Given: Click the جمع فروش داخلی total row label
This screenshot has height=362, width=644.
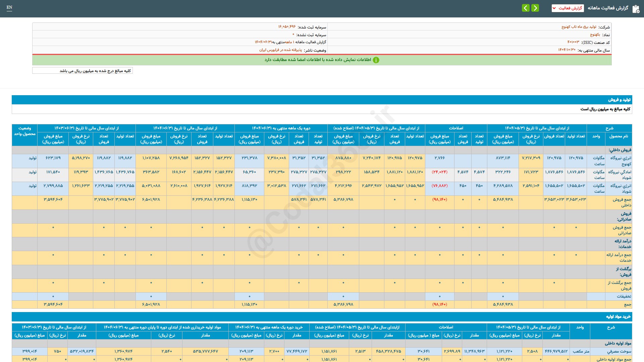Looking at the screenshot, I should pos(622,202).
